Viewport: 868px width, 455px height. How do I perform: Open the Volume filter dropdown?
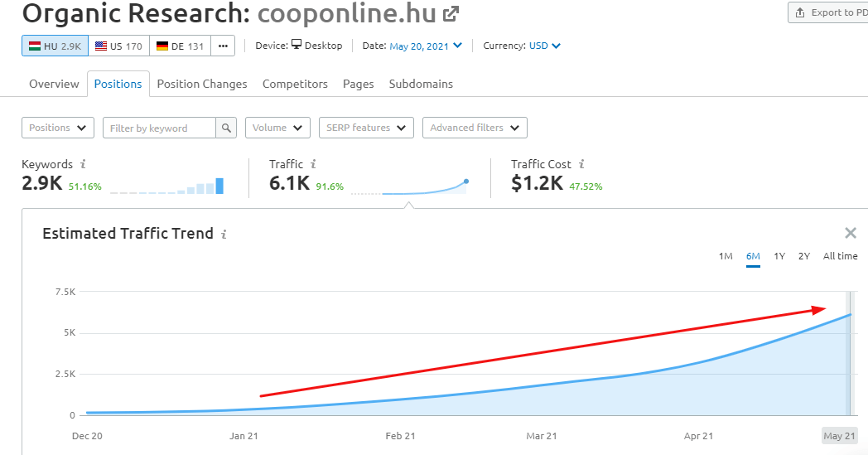point(278,128)
